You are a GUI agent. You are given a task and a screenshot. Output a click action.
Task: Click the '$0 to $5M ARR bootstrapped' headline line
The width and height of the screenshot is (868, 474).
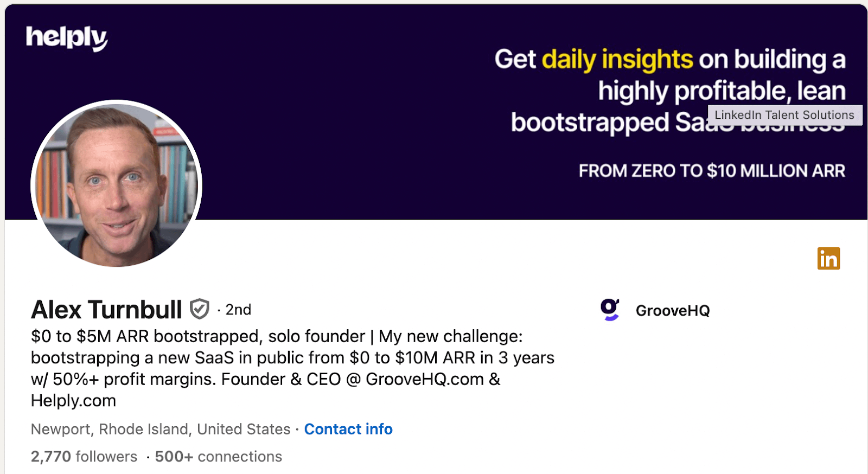[198, 336]
